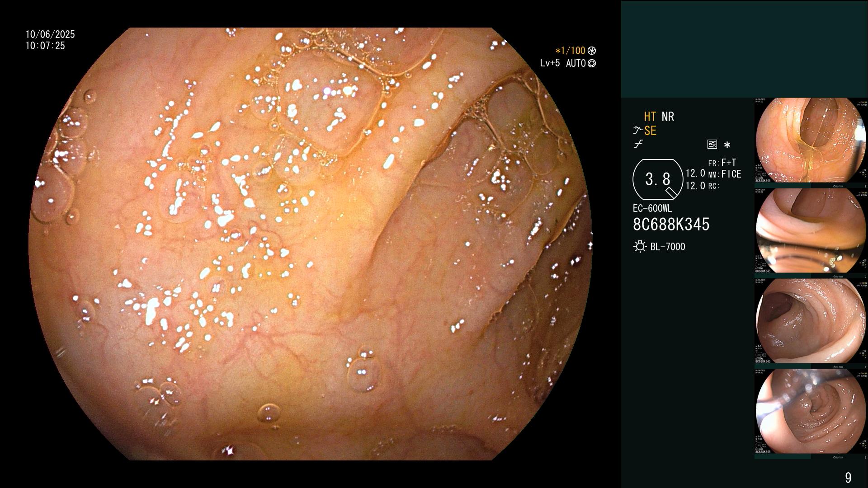This screenshot has width=868, height=488.
Task: Click the image counter number 9
Action: click(x=848, y=477)
